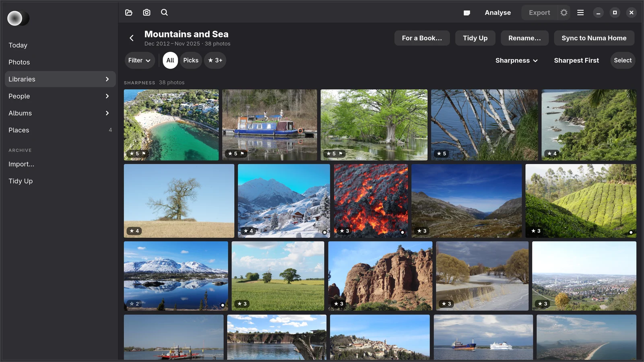644x362 pixels.
Task: Open the aerial beach cove photo thumbnail
Action: (171, 125)
